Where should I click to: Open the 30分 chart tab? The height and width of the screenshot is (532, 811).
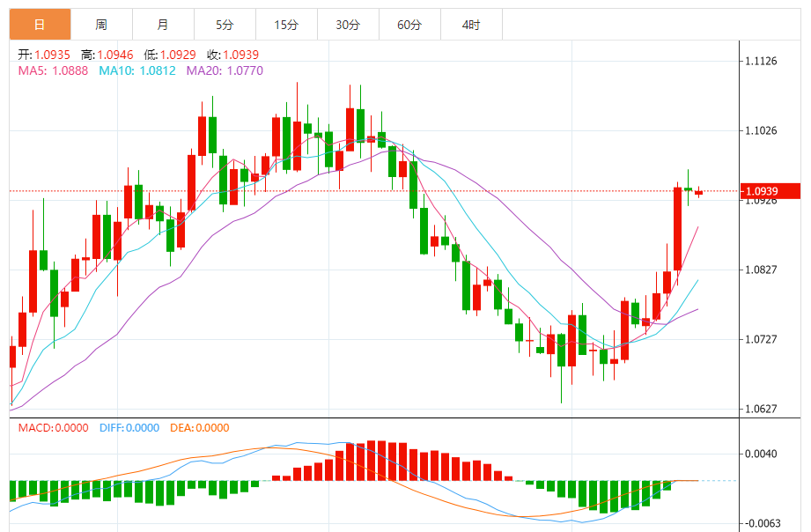point(348,25)
